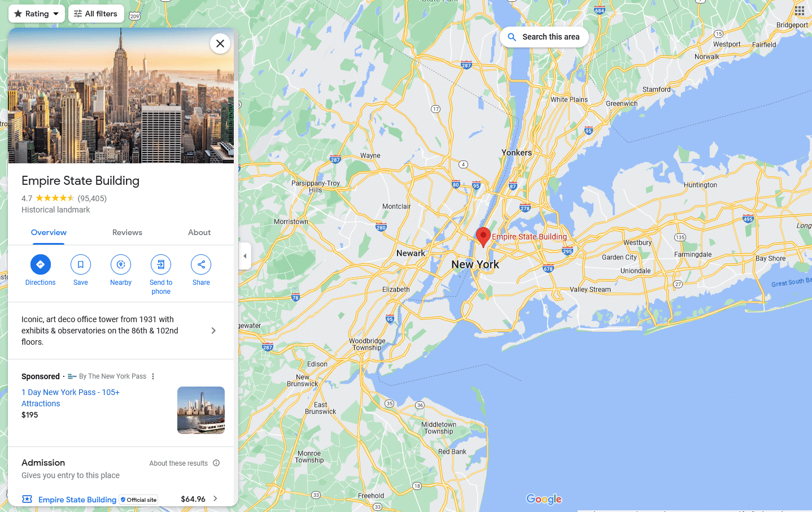
Task: Switch to the About tab
Action: (x=199, y=232)
